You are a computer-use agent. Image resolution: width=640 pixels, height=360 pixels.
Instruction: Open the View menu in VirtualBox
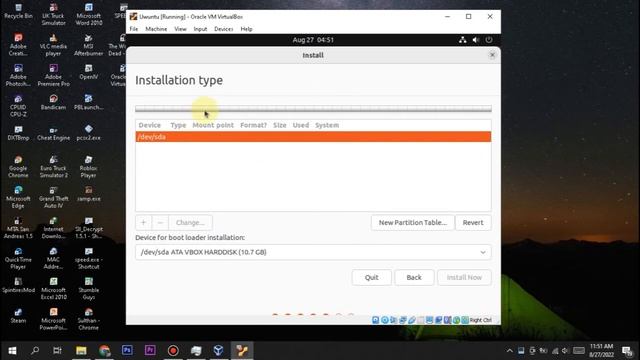pos(180,29)
